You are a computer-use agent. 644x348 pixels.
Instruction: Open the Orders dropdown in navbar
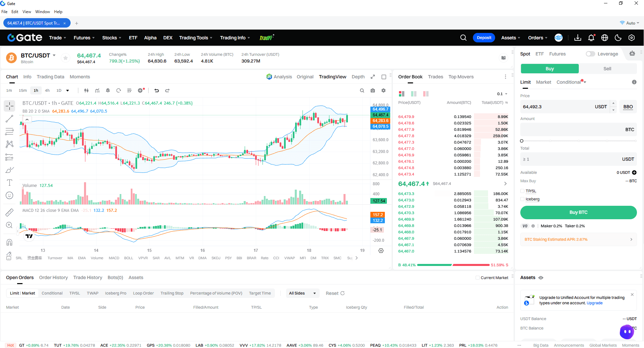tap(537, 38)
